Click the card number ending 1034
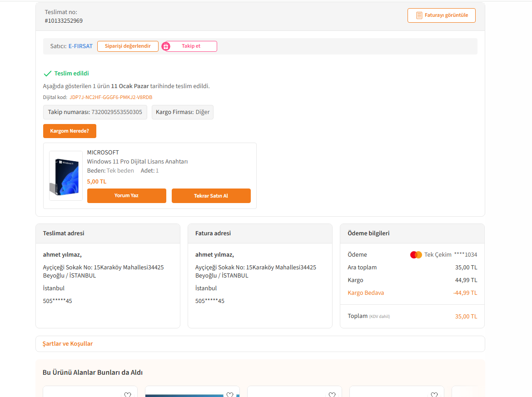The image size is (532, 397). coord(466,254)
